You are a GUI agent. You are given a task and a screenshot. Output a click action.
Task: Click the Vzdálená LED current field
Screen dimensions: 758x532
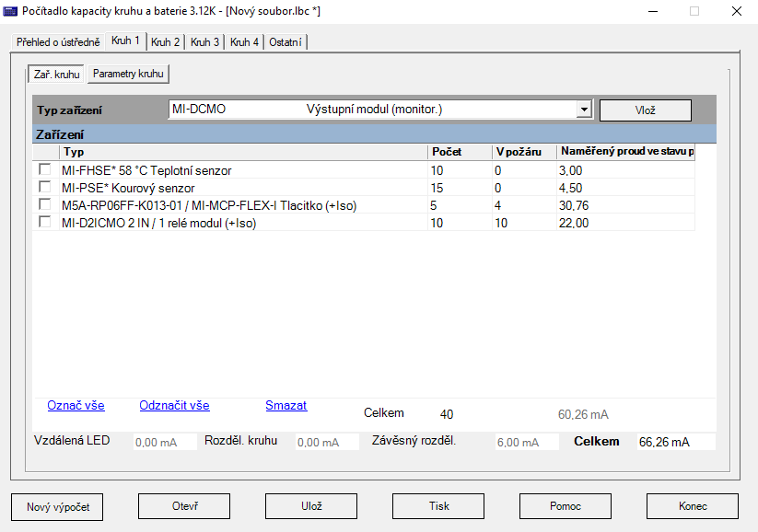[x=165, y=443]
